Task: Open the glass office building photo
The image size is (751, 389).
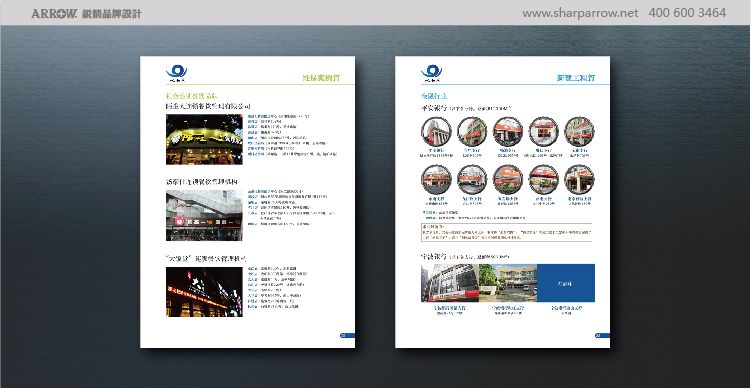Action: pyautogui.click(x=450, y=283)
